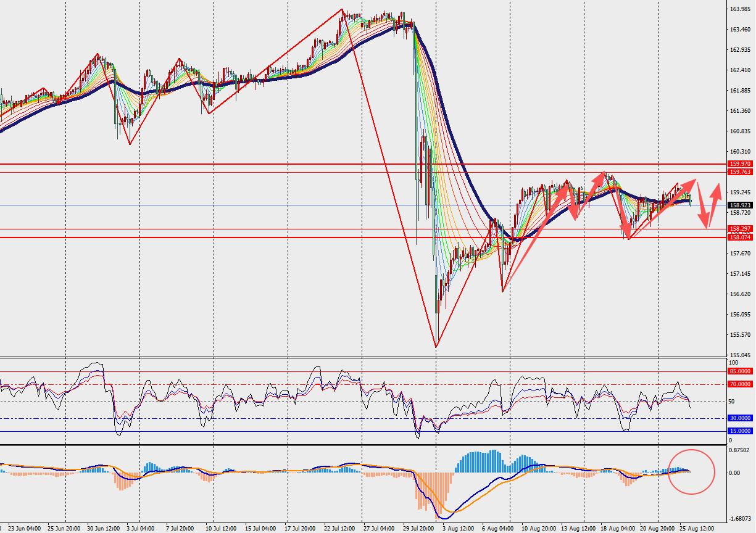Click the 159.970 red price label
Image resolution: width=756 pixels, height=533 pixels.
coord(739,164)
